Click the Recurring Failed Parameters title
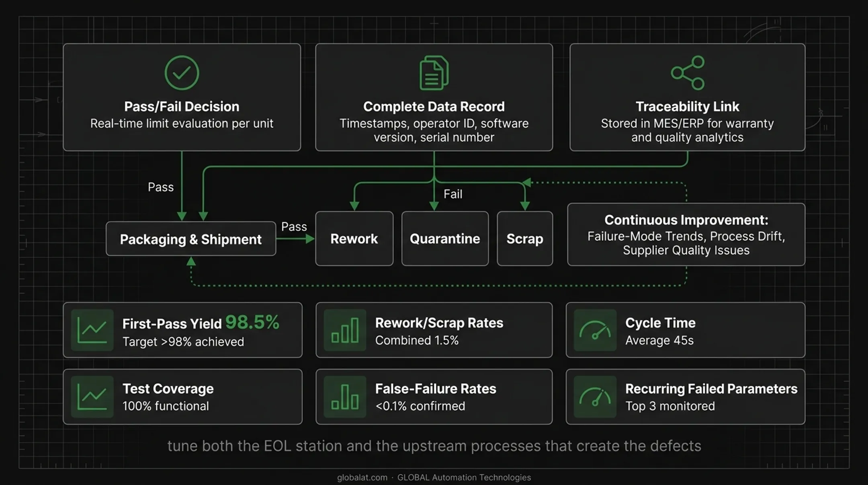868x485 pixels. click(x=711, y=389)
